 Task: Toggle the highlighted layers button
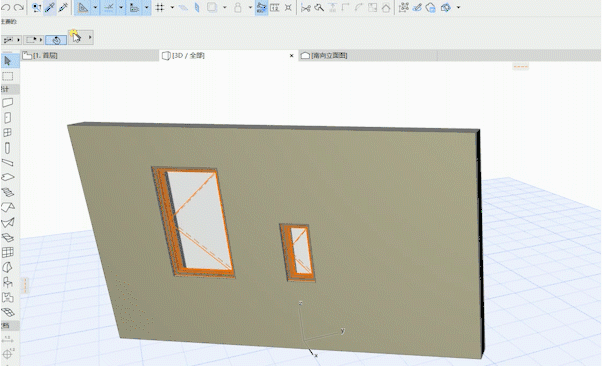point(261,7)
